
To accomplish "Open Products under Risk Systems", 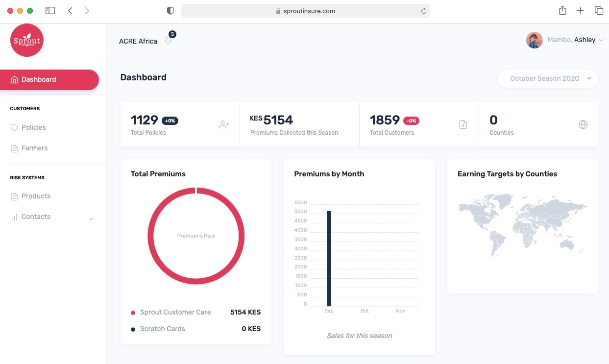I will [36, 196].
